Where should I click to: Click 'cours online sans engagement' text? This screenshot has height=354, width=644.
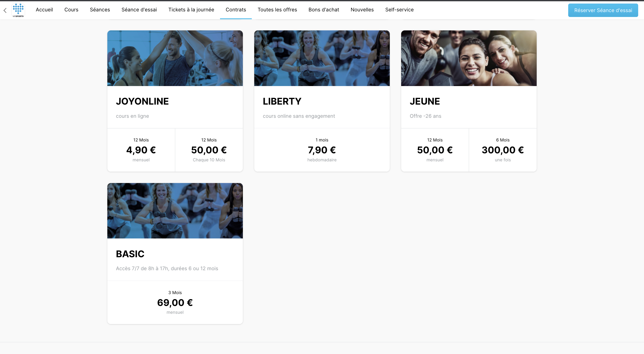point(299,116)
